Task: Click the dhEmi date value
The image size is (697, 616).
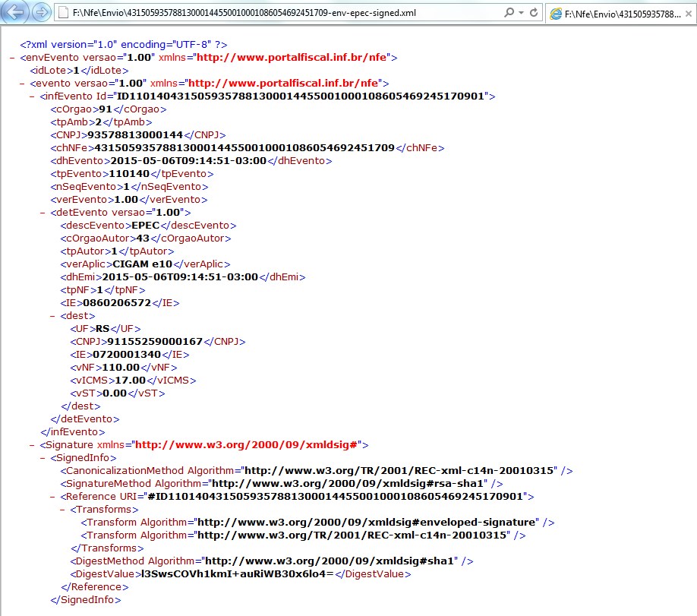Action: pos(180,276)
